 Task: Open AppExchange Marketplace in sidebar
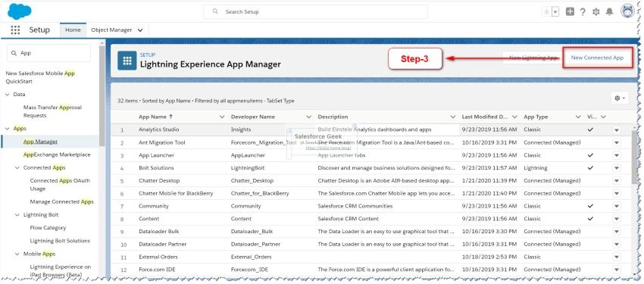tap(57, 154)
